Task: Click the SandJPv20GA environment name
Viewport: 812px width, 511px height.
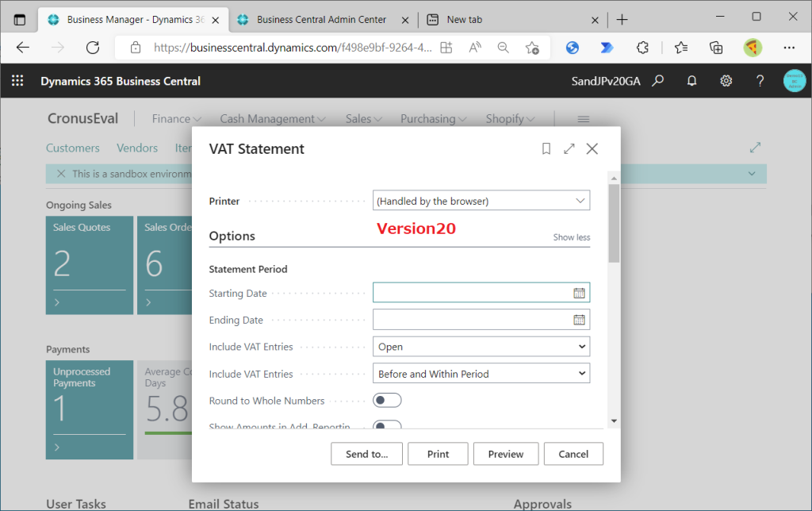Action: pyautogui.click(x=605, y=81)
